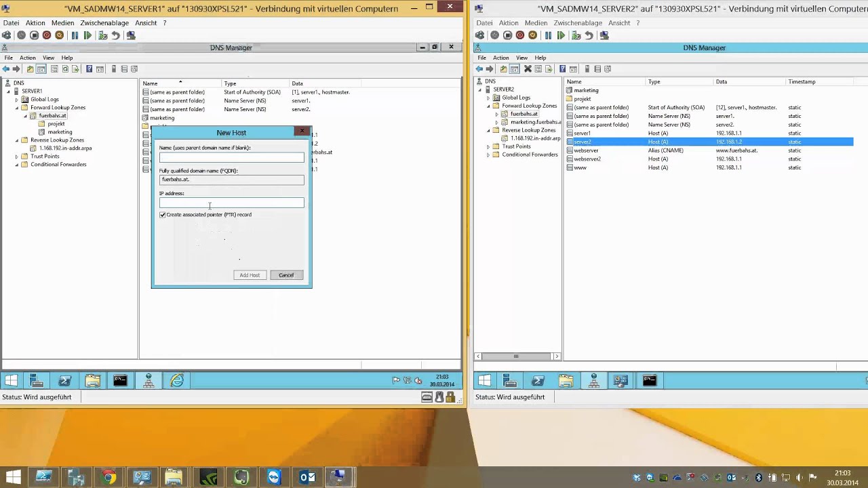Click Pause icon in SERVER2 VM toolbar
Image resolution: width=868 pixels, height=488 pixels.
tap(549, 35)
